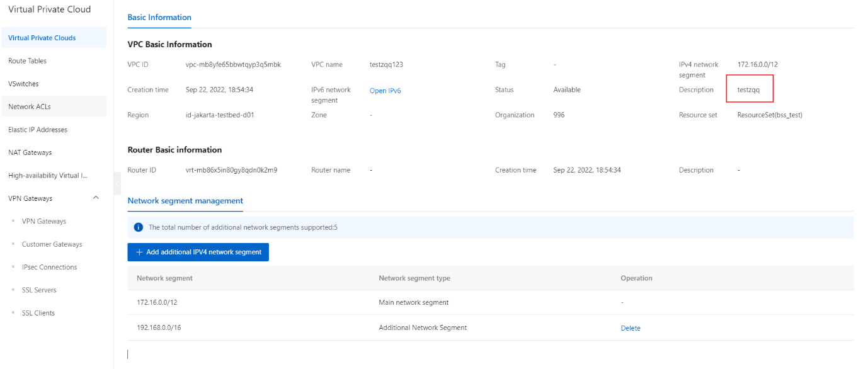This screenshot has height=369, width=868.
Task: Click the Region value id-jakarta-testbed-d01
Action: pos(220,115)
